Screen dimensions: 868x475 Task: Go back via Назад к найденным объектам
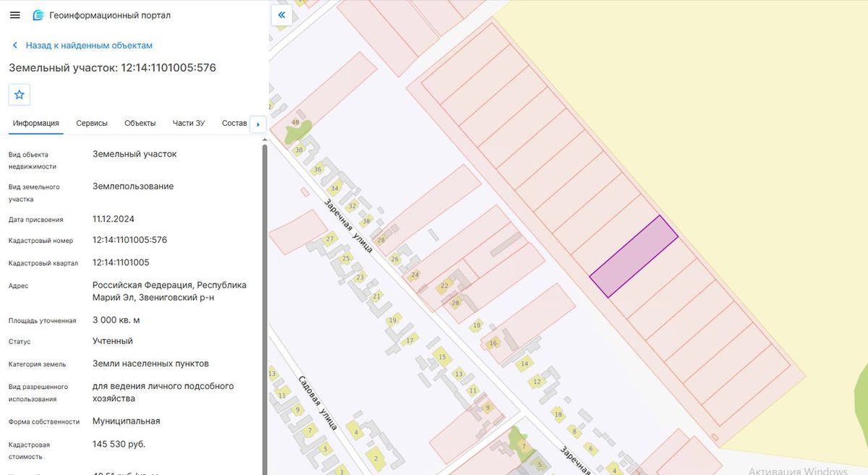(89, 46)
